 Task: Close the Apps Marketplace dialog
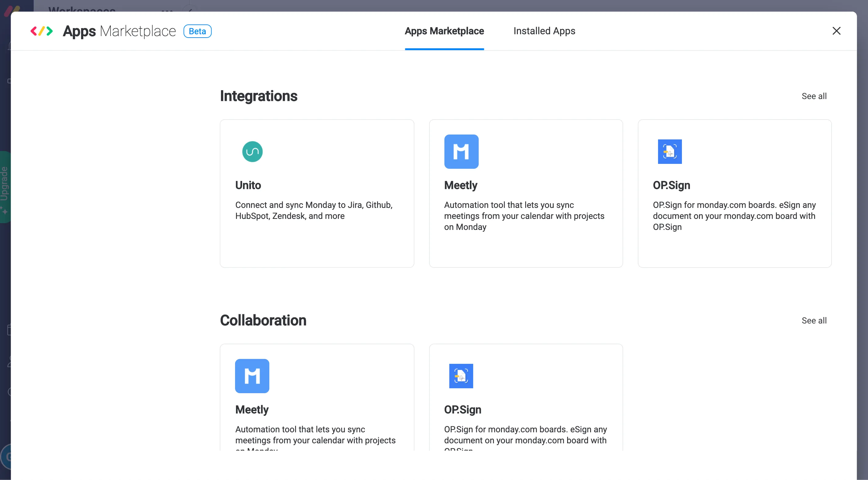point(836,31)
